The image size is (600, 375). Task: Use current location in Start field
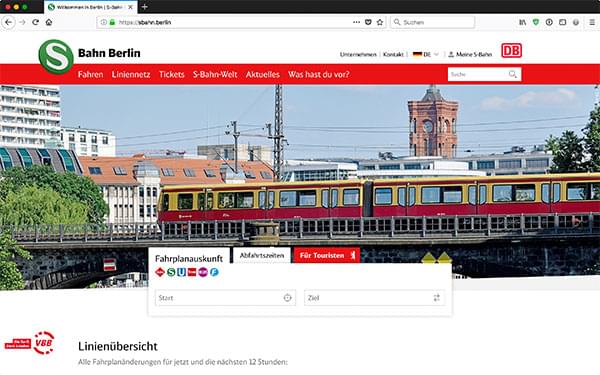click(x=287, y=298)
